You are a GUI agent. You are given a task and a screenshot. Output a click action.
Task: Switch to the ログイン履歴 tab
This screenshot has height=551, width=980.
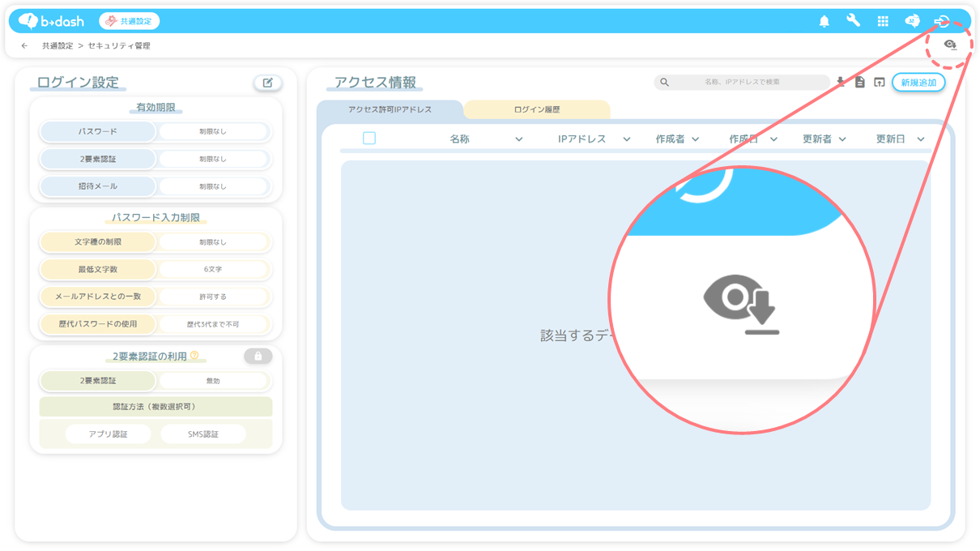point(537,109)
